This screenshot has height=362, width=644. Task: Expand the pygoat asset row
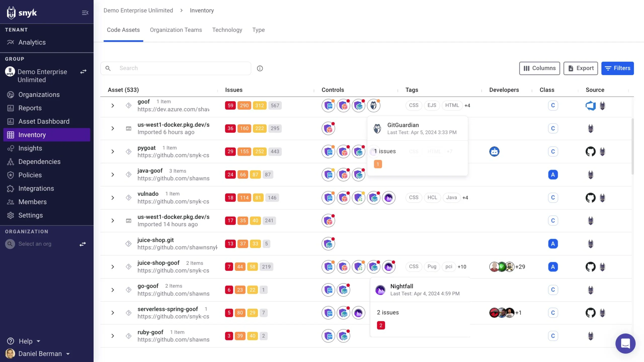113,152
